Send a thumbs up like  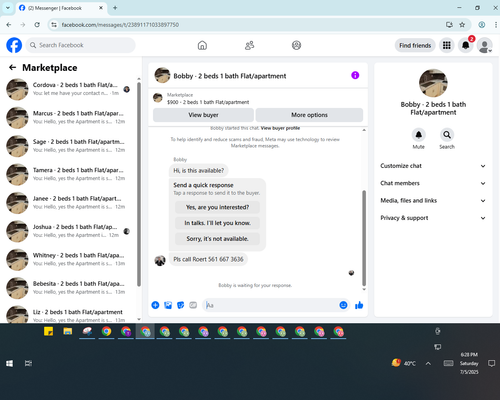click(359, 305)
